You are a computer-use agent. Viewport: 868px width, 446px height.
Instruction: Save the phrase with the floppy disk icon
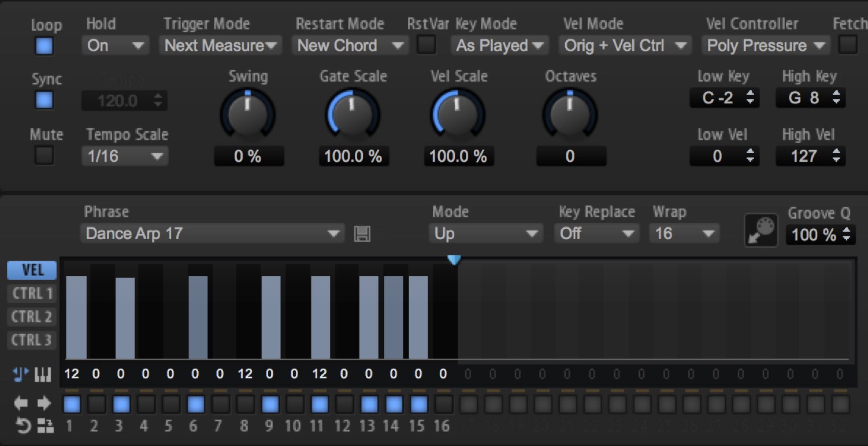coord(362,234)
